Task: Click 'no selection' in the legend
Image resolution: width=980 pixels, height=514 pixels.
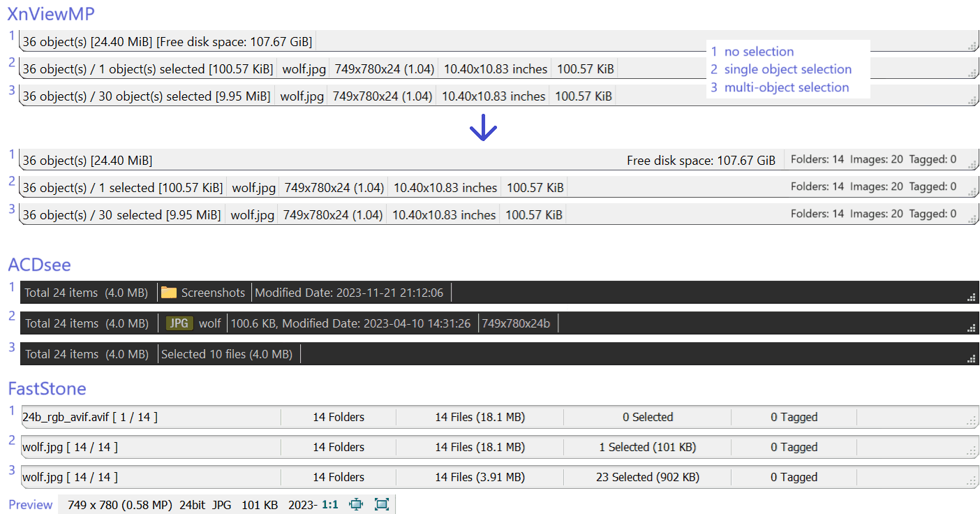Action: pyautogui.click(x=759, y=52)
